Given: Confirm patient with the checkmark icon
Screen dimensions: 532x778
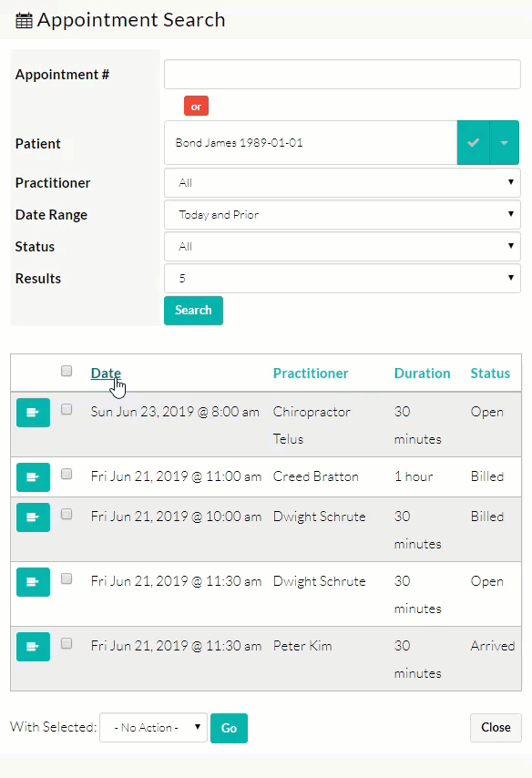Looking at the screenshot, I should pos(474,142).
